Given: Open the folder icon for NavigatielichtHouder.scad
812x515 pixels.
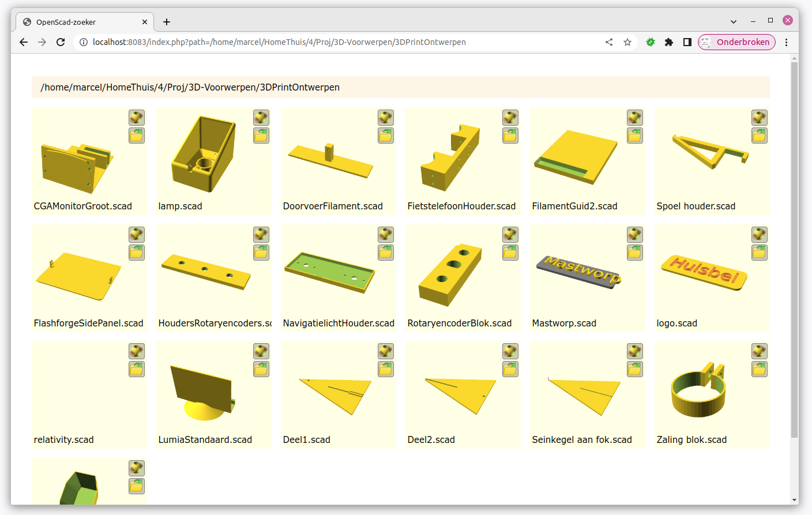Looking at the screenshot, I should tap(386, 253).
